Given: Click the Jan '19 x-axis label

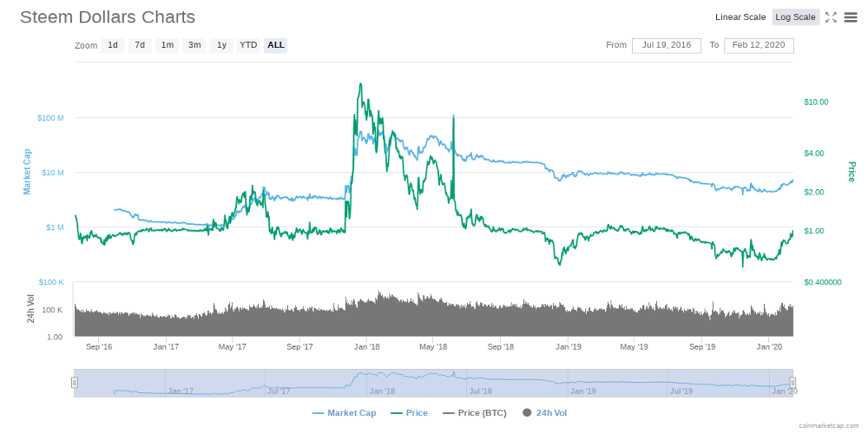Looking at the screenshot, I should pos(568,347).
